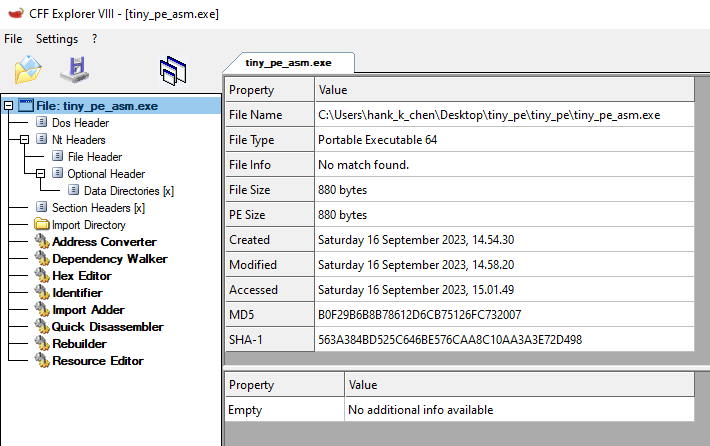This screenshot has height=446, width=710.
Task: Click the Save floppy disk toolbar icon
Action: 75,70
